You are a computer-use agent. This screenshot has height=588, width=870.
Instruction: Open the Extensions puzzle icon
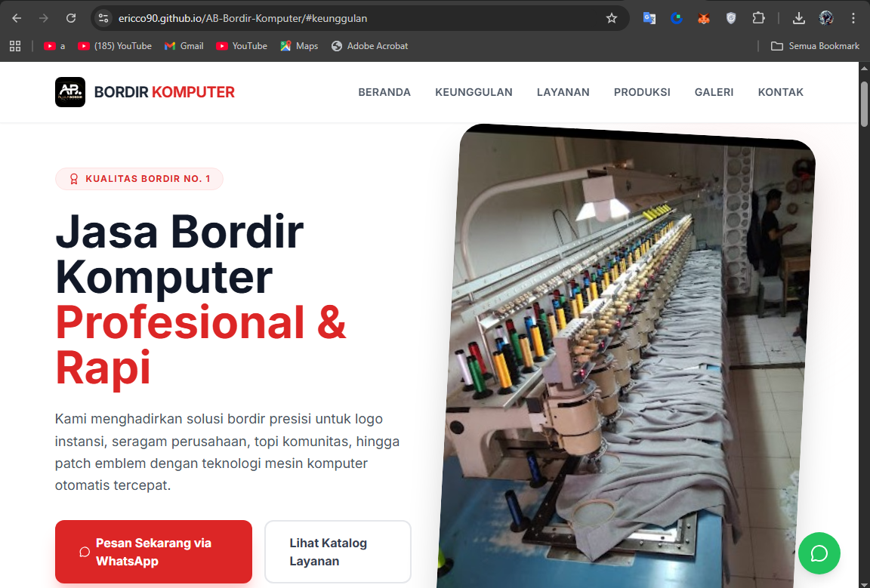click(758, 17)
